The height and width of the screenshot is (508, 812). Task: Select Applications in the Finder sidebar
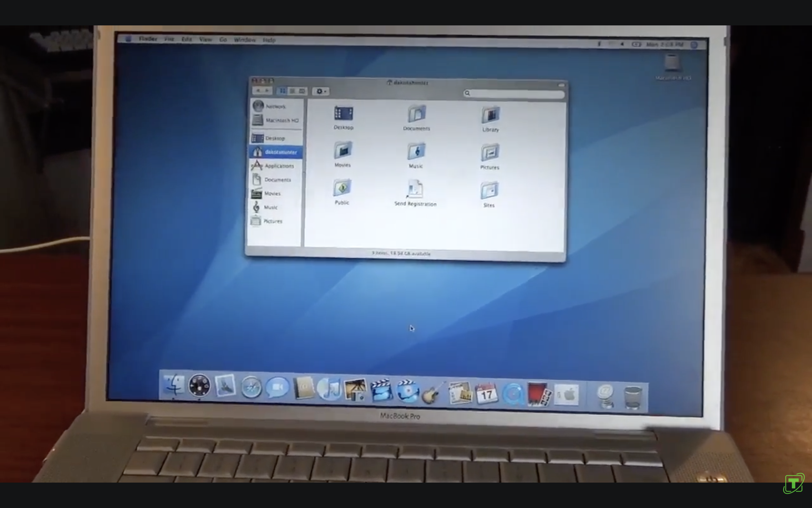coord(275,166)
